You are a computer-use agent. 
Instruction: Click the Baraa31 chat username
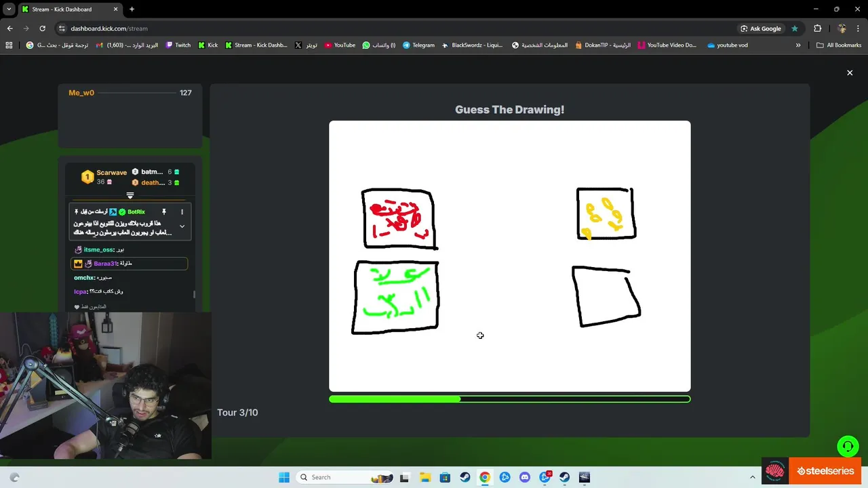[x=105, y=264]
